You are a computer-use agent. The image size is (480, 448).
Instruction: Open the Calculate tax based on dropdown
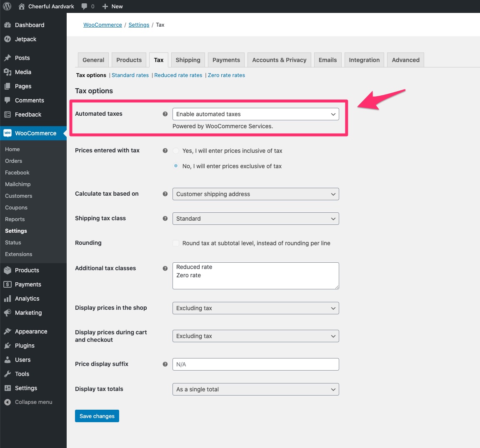(x=255, y=194)
